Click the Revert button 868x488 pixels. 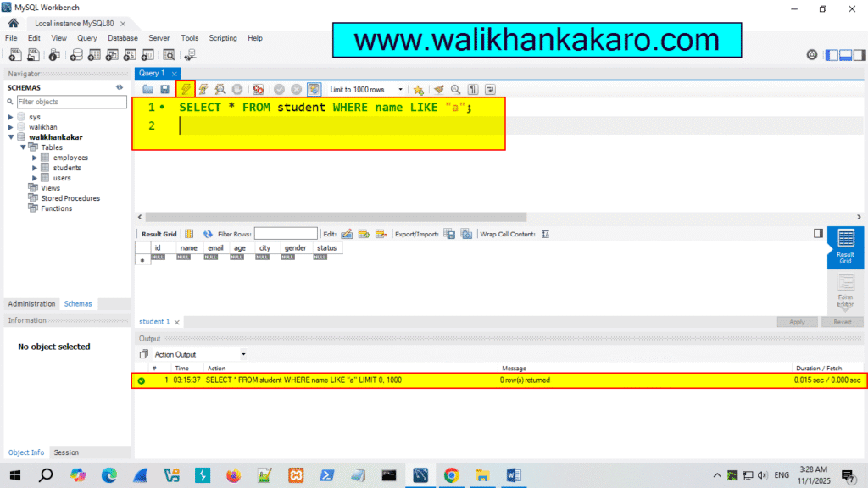point(843,321)
